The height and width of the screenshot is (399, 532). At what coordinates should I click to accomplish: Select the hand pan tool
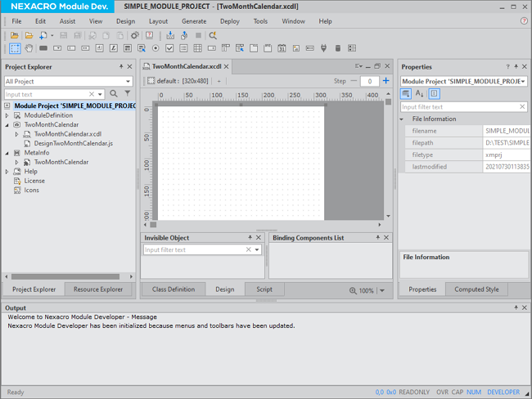pyautogui.click(x=29, y=48)
